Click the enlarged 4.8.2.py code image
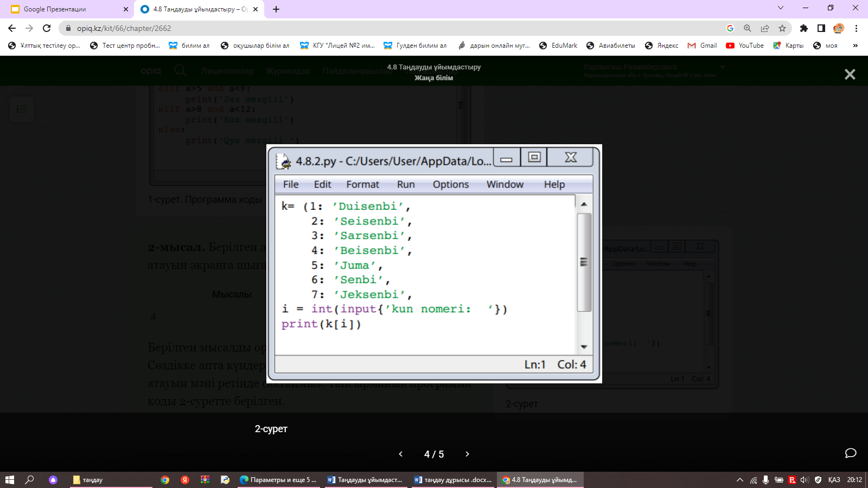 434,264
